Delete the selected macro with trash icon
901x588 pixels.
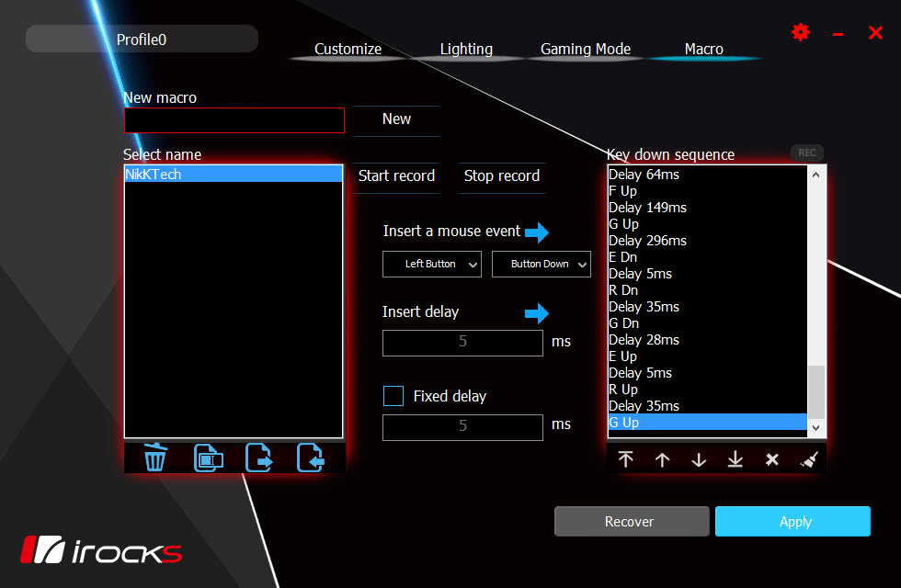pyautogui.click(x=155, y=458)
